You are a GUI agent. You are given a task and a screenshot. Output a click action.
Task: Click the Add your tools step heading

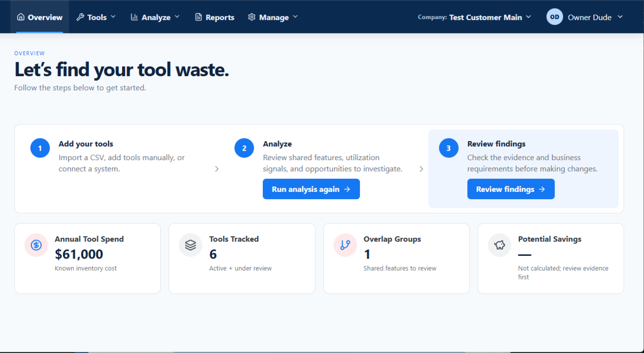pyautogui.click(x=86, y=144)
